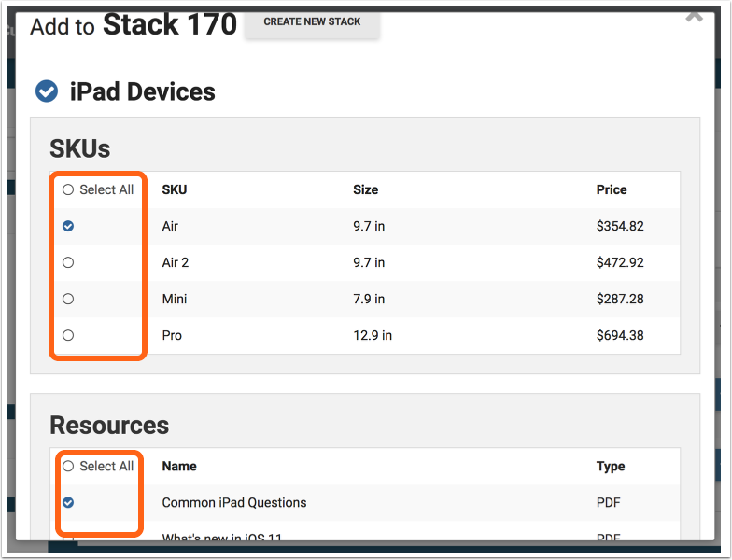The width and height of the screenshot is (732, 560).
Task: Click the $472.92 price cell
Action: (x=620, y=262)
